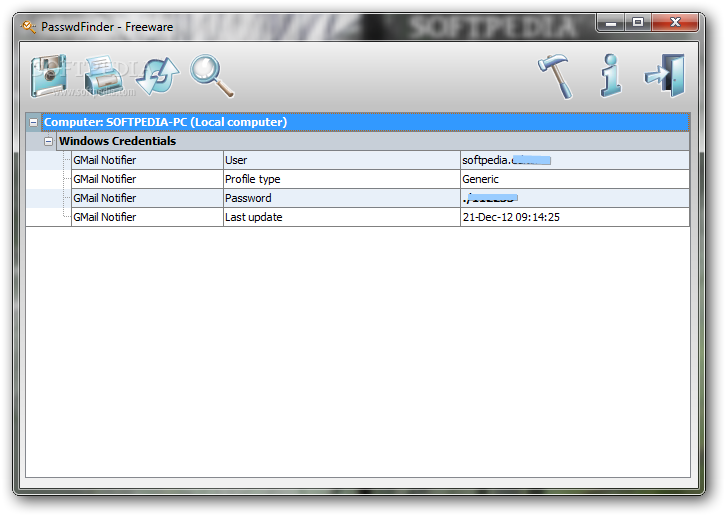The image size is (726, 516).
Task: Select the Computer: SOFTPEDIA-PC row
Action: pos(366,122)
